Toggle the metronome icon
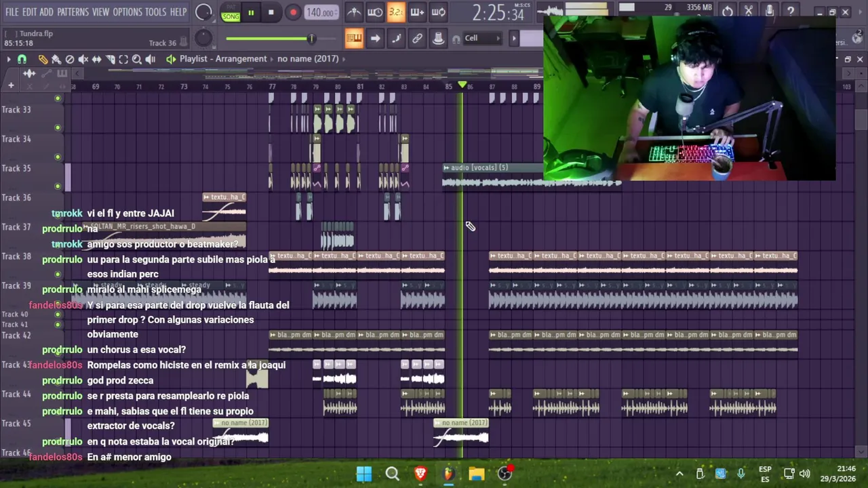 (x=354, y=12)
